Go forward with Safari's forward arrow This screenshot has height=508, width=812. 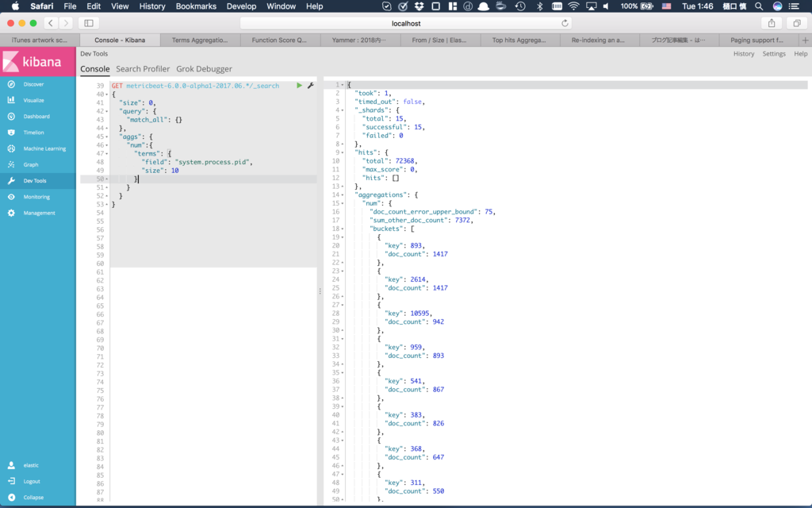pyautogui.click(x=66, y=23)
